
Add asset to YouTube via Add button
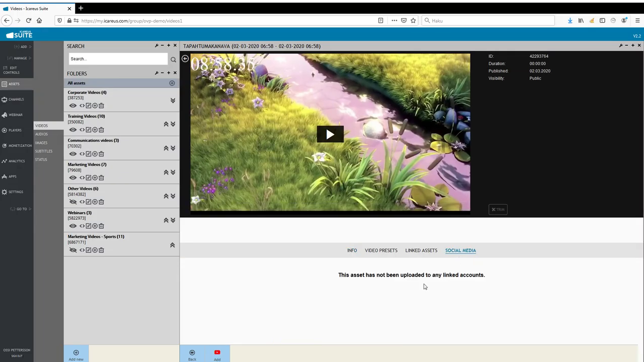coord(217,355)
